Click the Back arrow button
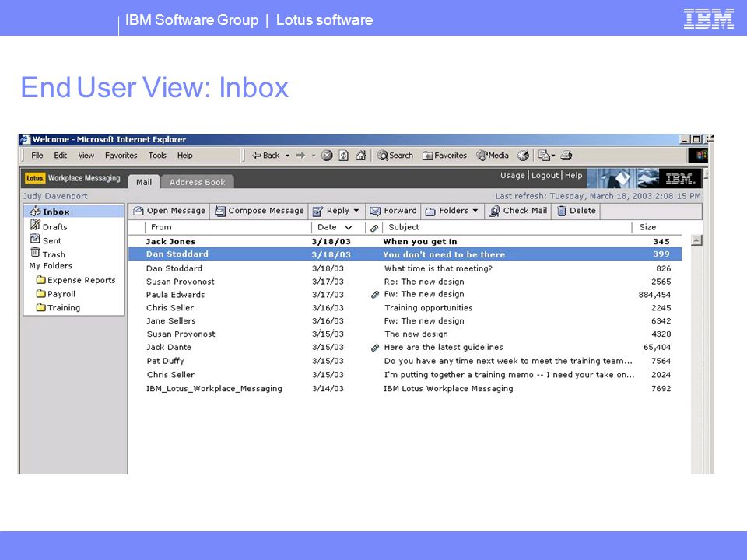Image resolution: width=747 pixels, height=560 pixels. 266,156
